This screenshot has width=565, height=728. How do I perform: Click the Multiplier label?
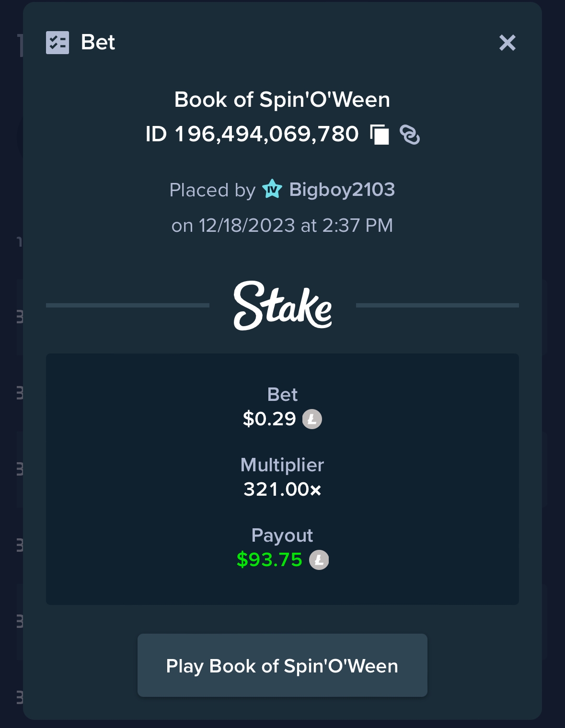point(282,465)
